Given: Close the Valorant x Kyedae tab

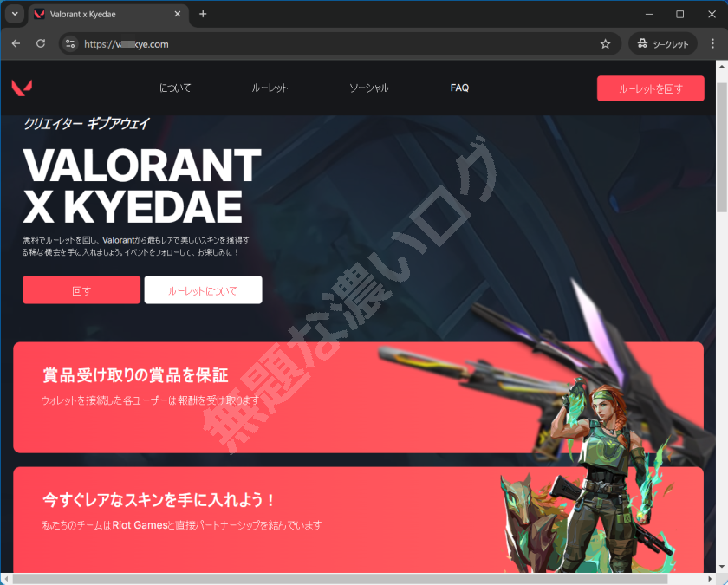Looking at the screenshot, I should click(x=178, y=15).
